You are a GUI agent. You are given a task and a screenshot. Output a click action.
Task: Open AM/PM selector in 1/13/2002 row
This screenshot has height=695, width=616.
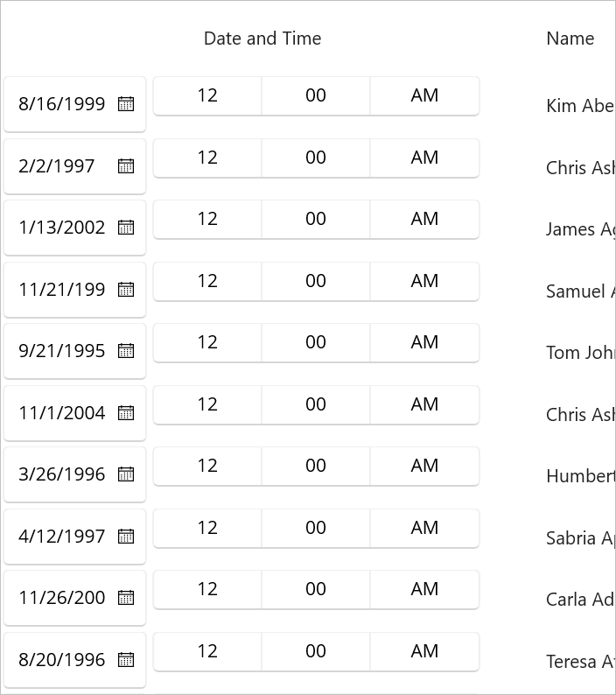424,219
